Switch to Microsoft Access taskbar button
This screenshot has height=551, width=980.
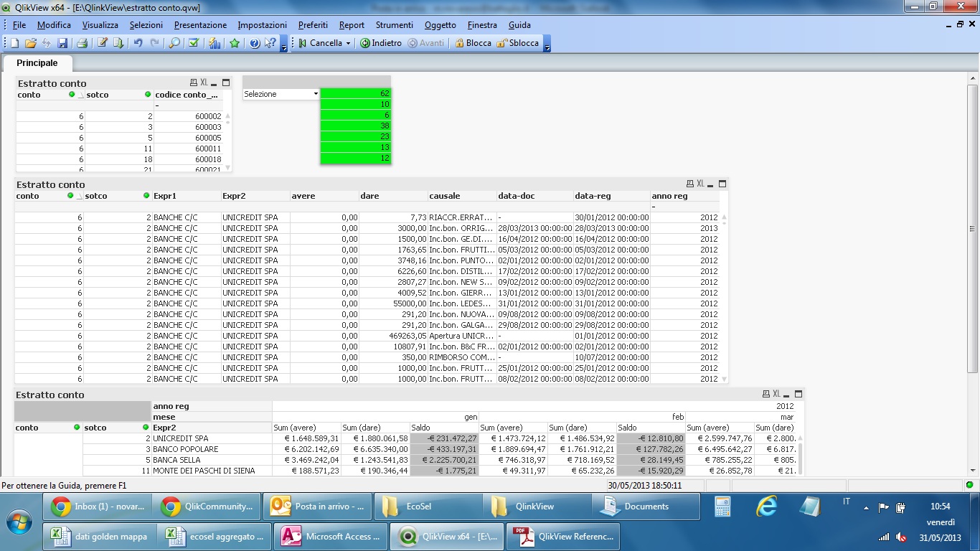331,537
